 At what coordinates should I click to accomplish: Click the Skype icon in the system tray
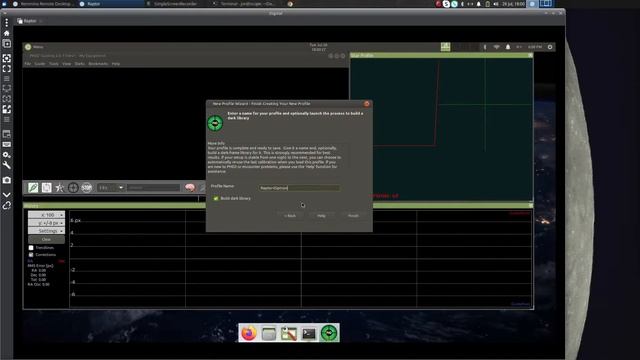tap(446, 4)
